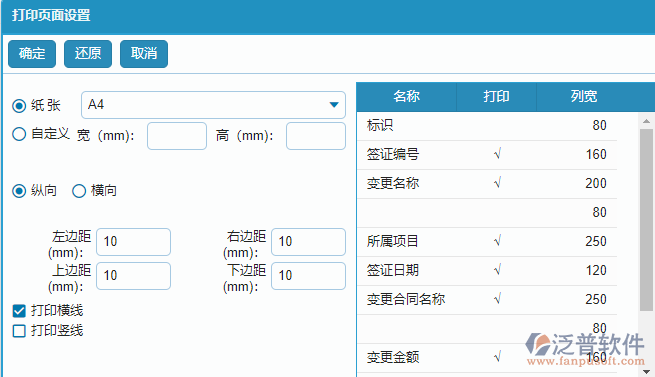Open the A4 paper size dropdown
This screenshot has width=655, height=377.
tap(213, 105)
